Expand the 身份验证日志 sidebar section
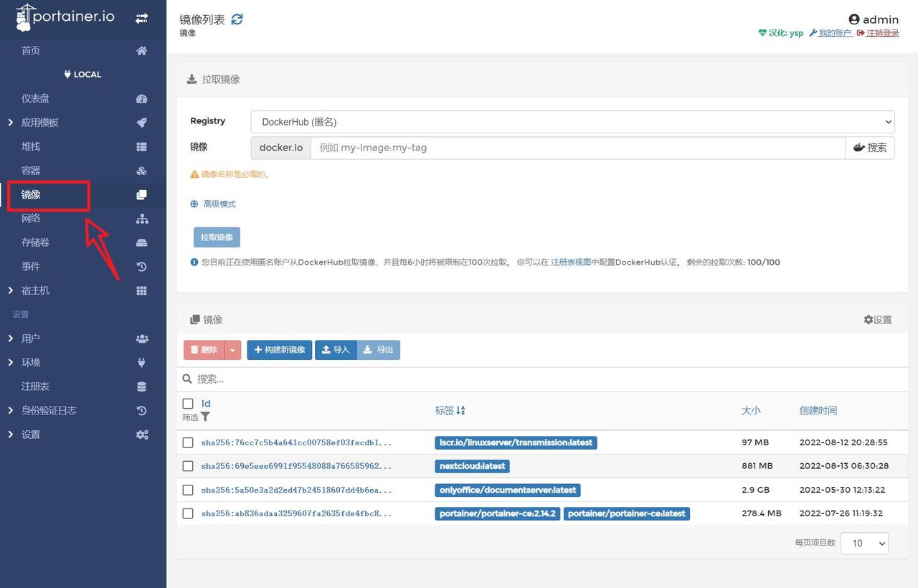 11,411
